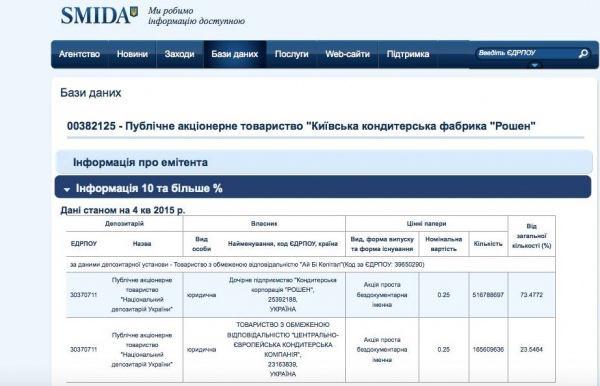Collapse the Інформація 10 та більше % section

click(323, 187)
